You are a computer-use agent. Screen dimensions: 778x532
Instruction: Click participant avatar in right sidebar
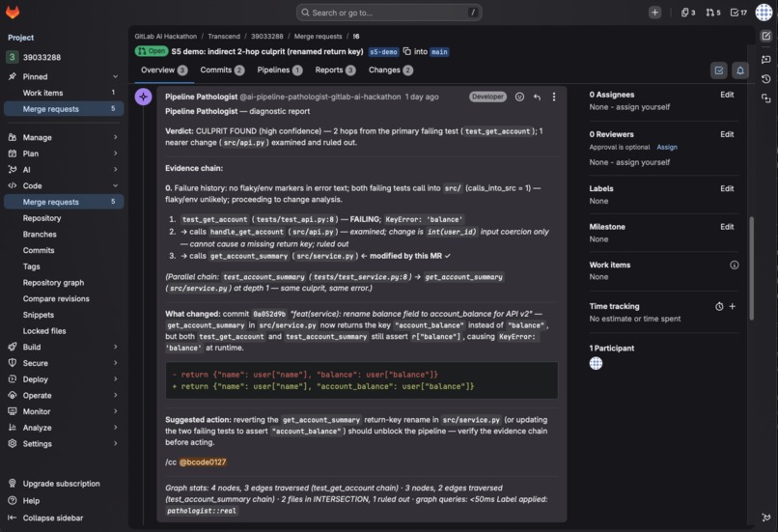[596, 363]
